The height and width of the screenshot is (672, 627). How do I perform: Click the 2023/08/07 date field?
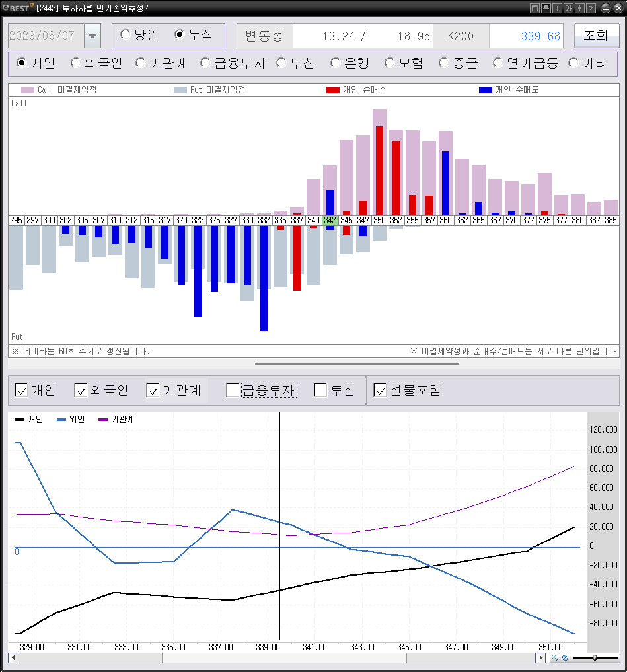(46, 36)
